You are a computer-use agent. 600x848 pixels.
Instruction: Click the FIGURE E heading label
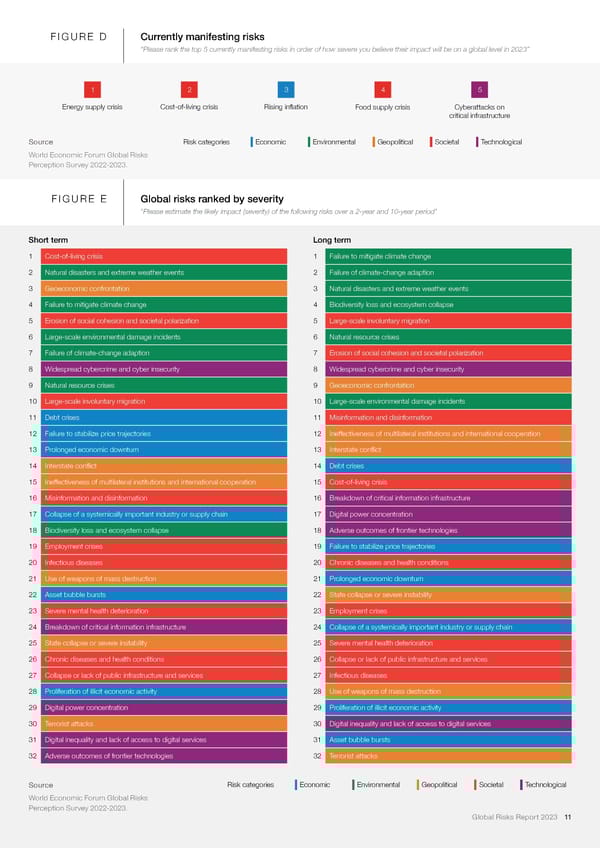coord(79,198)
